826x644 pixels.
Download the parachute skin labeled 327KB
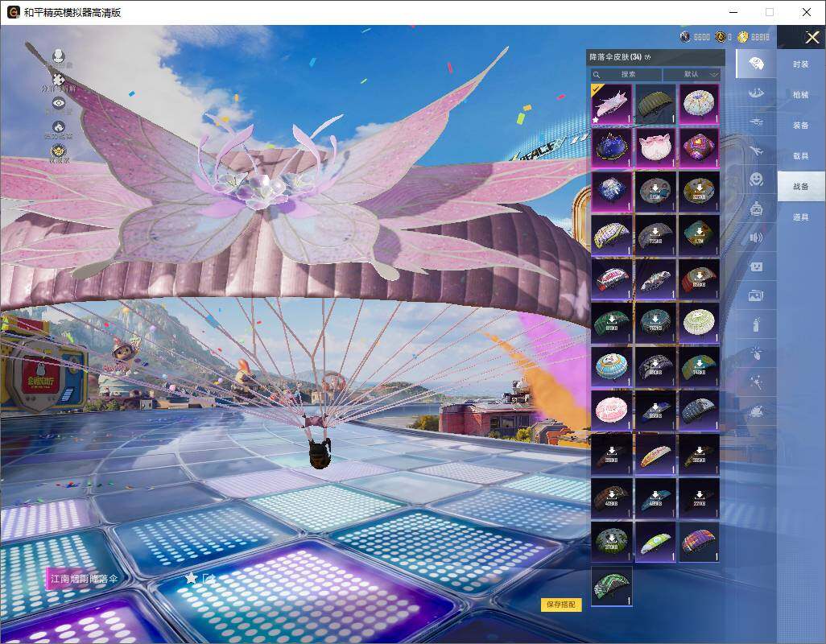(699, 192)
